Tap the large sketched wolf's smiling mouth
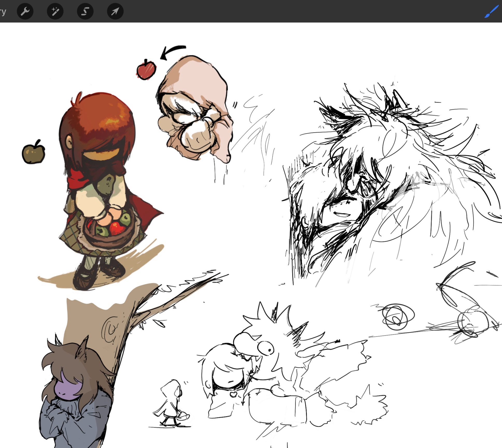 [342, 214]
